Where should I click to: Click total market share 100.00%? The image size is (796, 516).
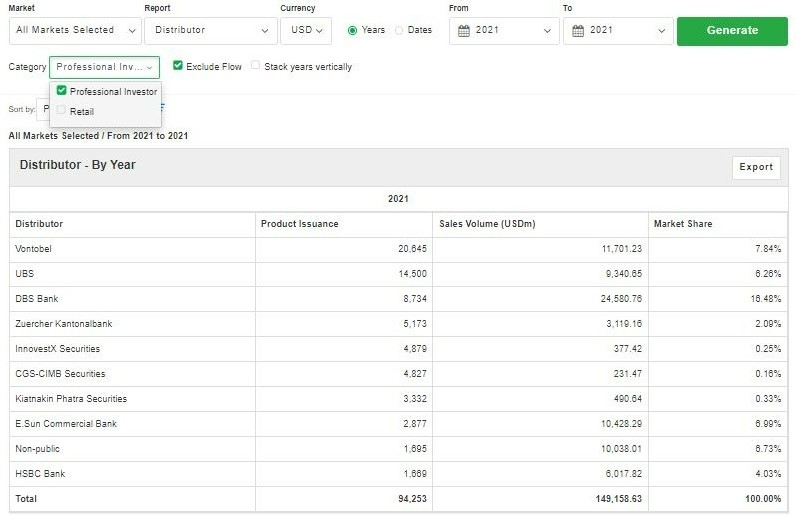[x=763, y=499]
